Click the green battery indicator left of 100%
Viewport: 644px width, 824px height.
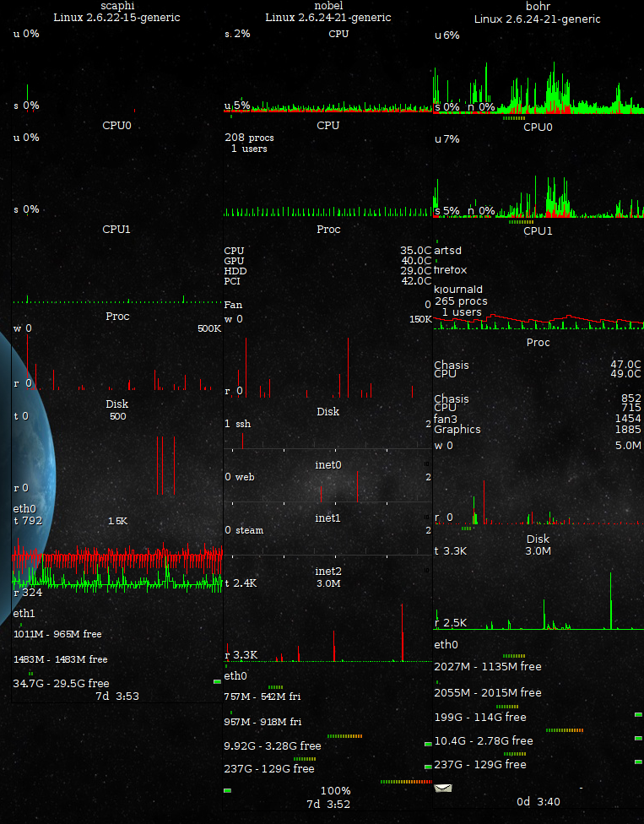pyautogui.click(x=227, y=790)
